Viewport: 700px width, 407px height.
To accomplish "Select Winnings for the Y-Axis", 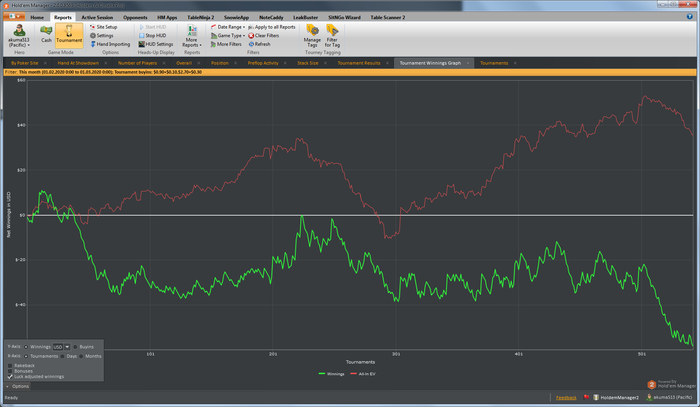I will (x=26, y=347).
